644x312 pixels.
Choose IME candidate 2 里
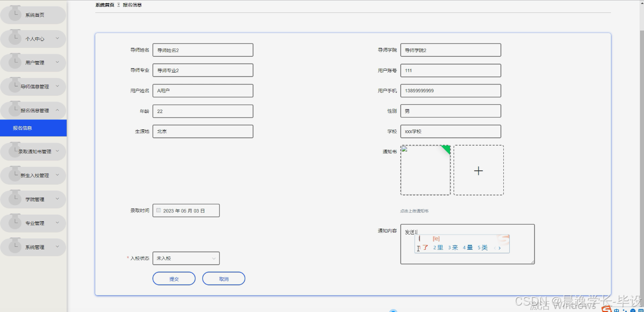point(438,248)
